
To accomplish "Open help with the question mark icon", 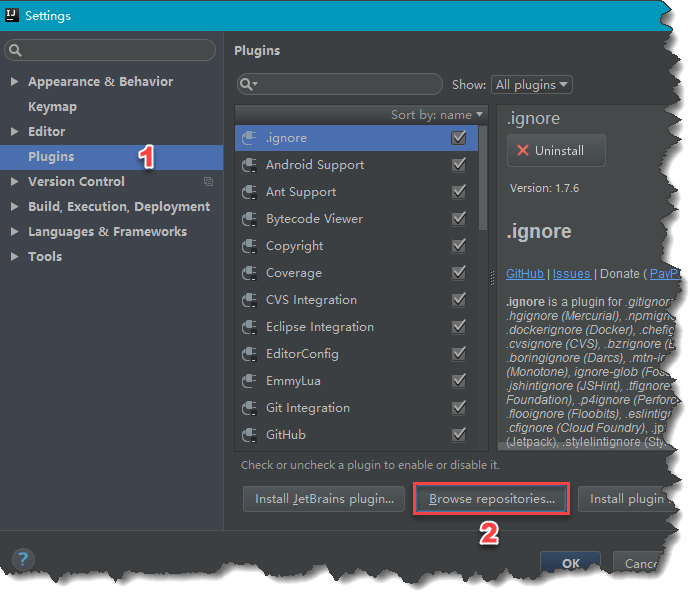I will coord(23,559).
